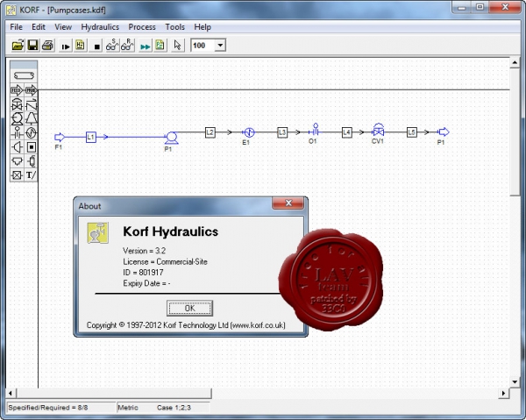This screenshot has height=420, width=526.
Task: Select the orifice plate tool in palette
Action: pyautogui.click(x=17, y=133)
